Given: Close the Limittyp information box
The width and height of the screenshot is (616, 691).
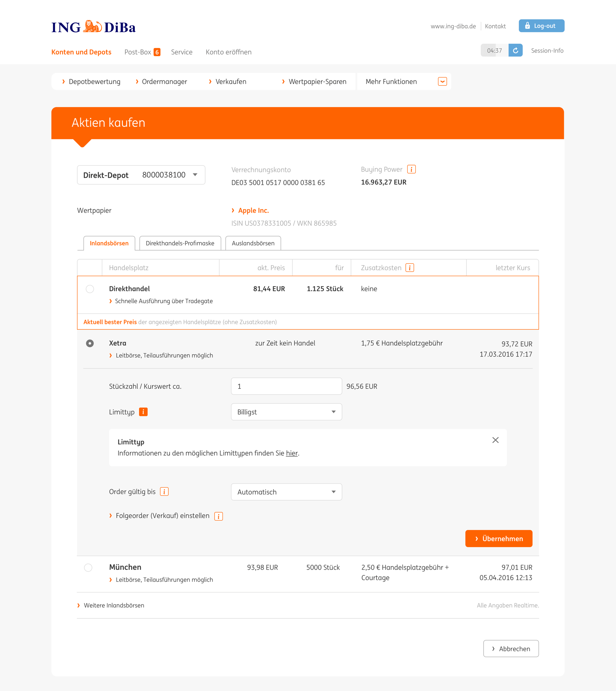Looking at the screenshot, I should point(495,440).
